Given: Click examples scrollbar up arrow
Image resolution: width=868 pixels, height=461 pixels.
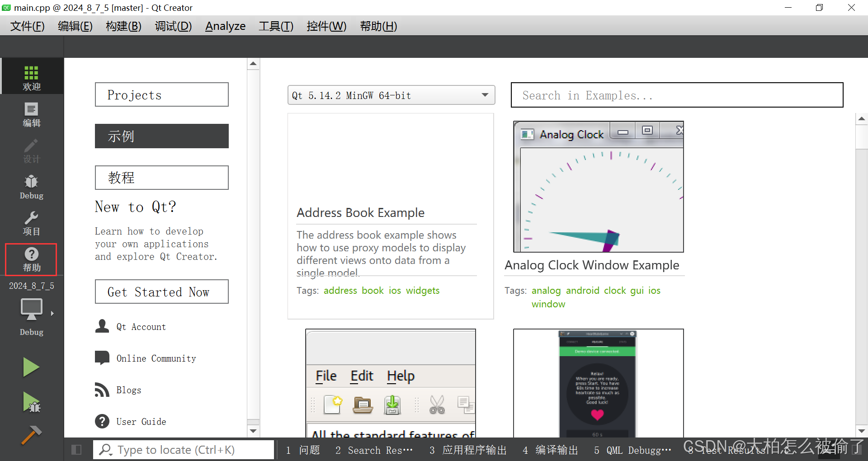Looking at the screenshot, I should point(862,119).
